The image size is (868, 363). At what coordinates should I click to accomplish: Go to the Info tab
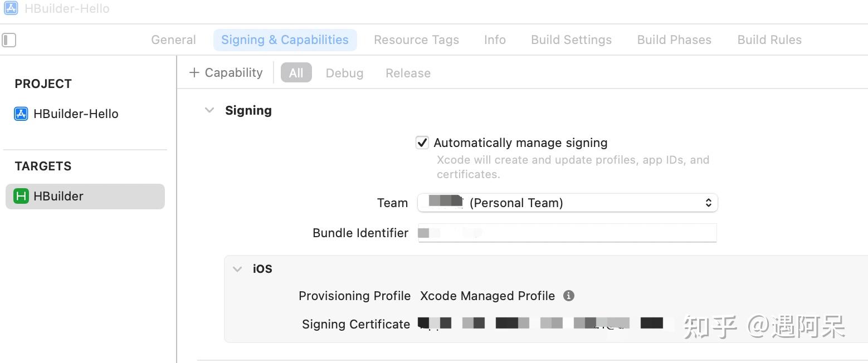click(495, 40)
